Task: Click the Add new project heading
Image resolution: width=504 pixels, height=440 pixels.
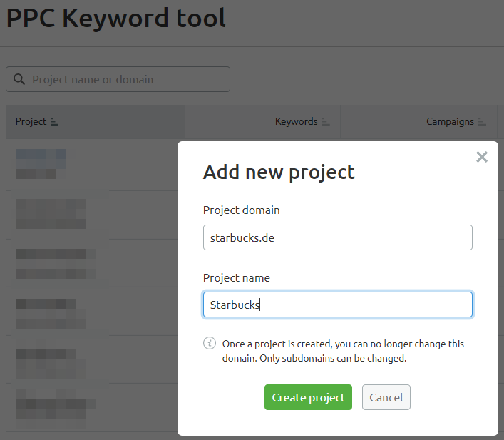Action: click(279, 172)
